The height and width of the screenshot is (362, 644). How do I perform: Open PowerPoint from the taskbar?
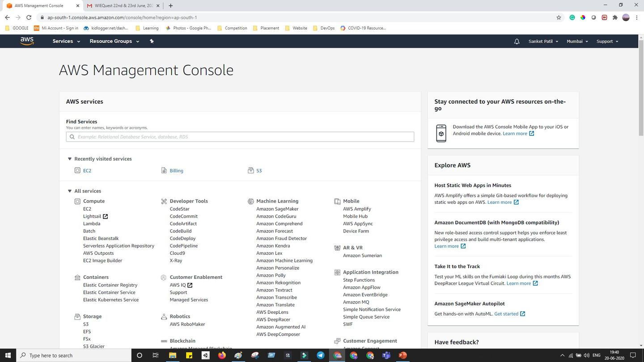(403, 355)
